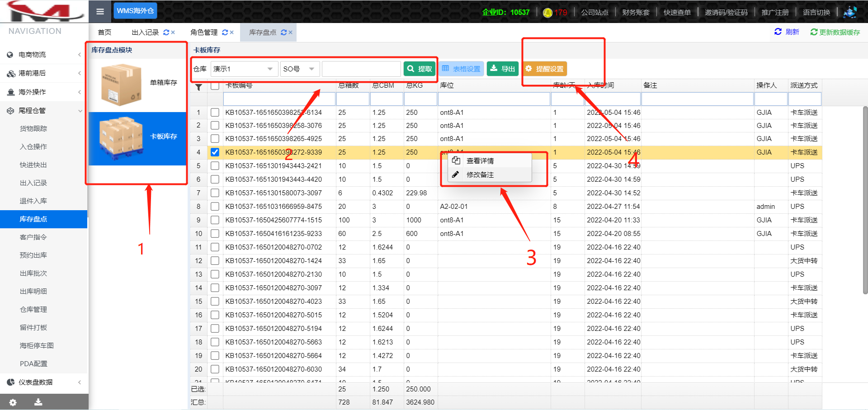Choose 修改备注 from the context menu
Viewport: 868px width, 410px height.
pos(480,175)
